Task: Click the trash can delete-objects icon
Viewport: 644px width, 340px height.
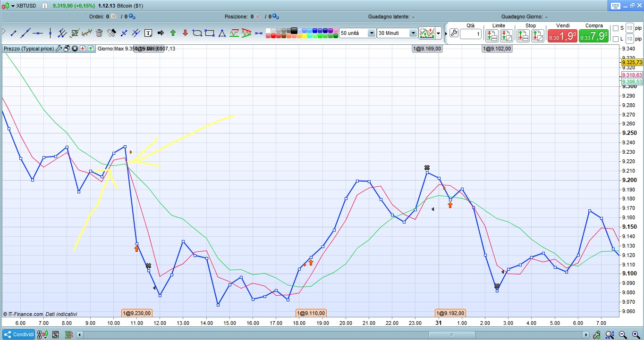Action: [x=99, y=33]
